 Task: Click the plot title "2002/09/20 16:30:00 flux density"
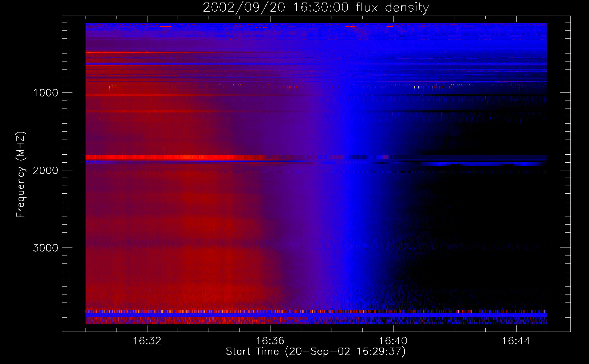click(316, 7)
